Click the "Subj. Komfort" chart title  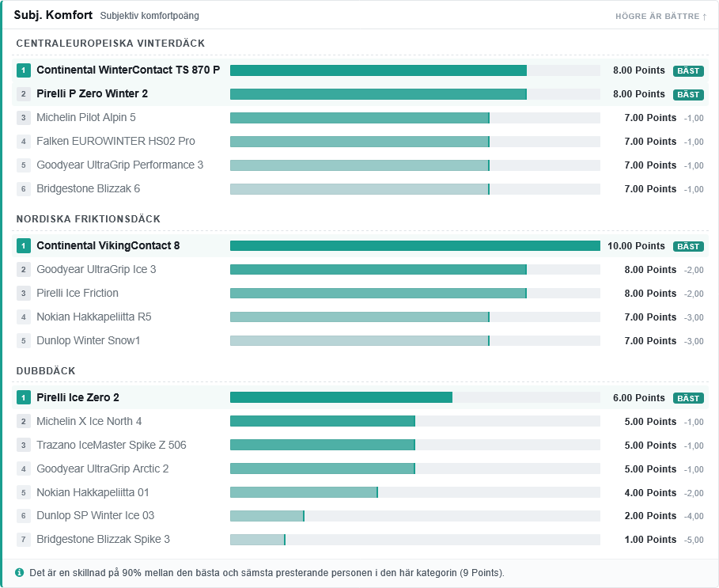[x=53, y=15]
